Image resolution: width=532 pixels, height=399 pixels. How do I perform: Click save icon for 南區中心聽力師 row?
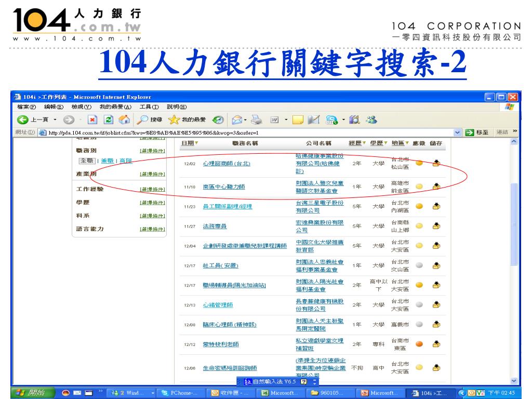(436, 187)
